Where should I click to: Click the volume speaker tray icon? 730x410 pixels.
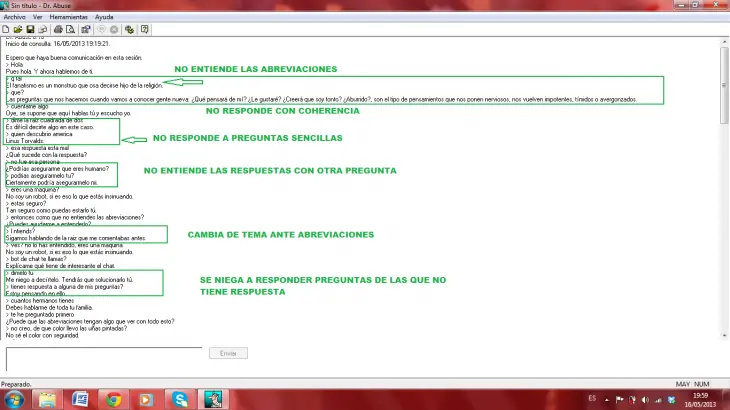pyautogui.click(x=645, y=399)
